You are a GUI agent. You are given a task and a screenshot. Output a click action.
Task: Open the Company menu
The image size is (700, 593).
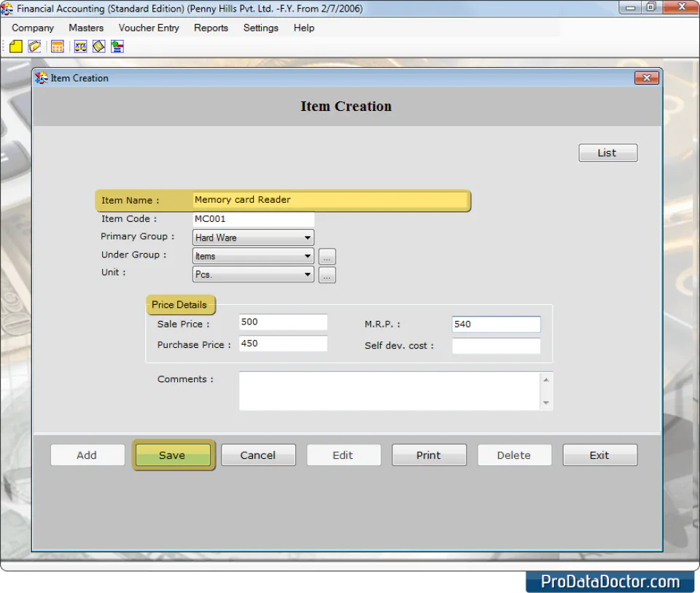coord(33,28)
